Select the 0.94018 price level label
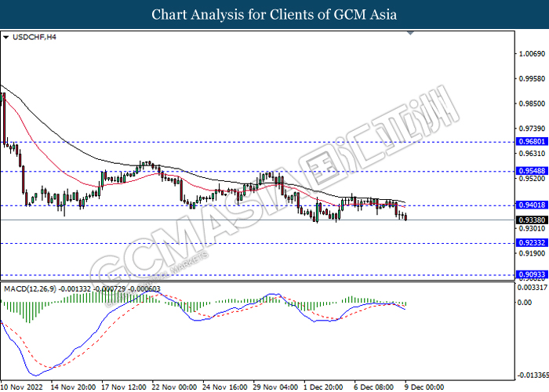This screenshot has width=549, height=392. point(532,205)
